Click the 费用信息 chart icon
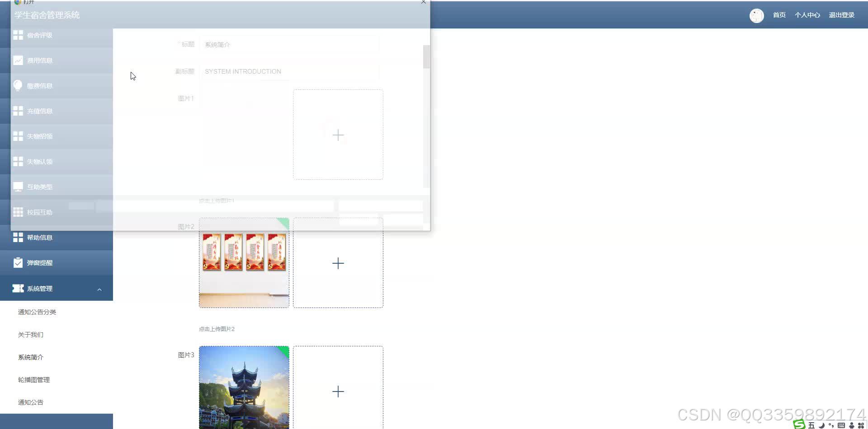 coord(18,61)
